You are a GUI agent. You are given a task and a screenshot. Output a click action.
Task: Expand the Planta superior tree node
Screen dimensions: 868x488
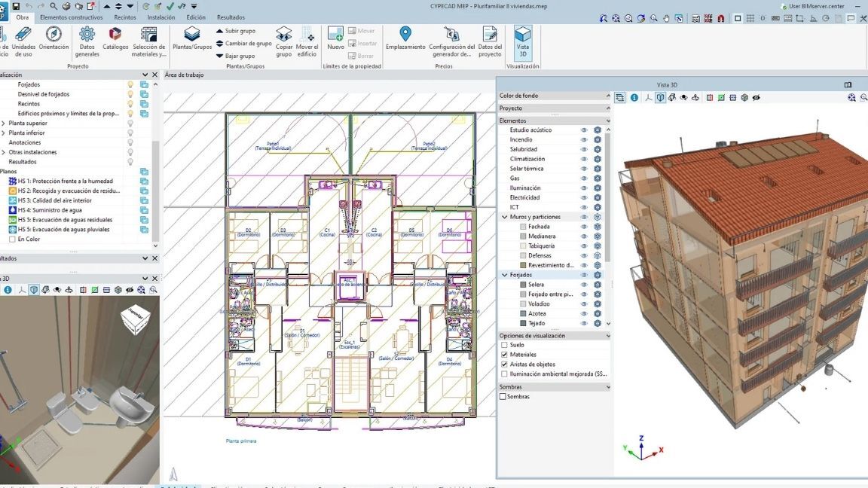tap(3, 124)
